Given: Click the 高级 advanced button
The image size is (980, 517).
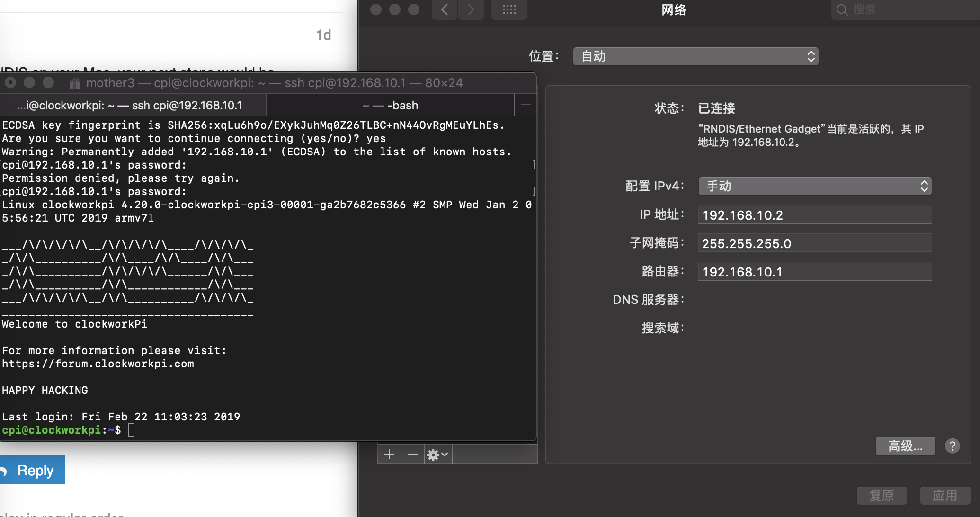Looking at the screenshot, I should click(x=905, y=446).
